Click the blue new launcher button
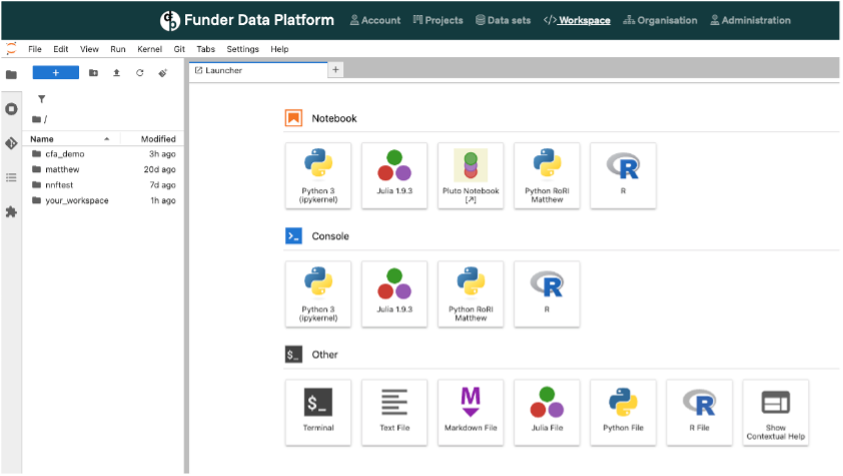This screenshot has height=476, width=843. pyautogui.click(x=56, y=73)
